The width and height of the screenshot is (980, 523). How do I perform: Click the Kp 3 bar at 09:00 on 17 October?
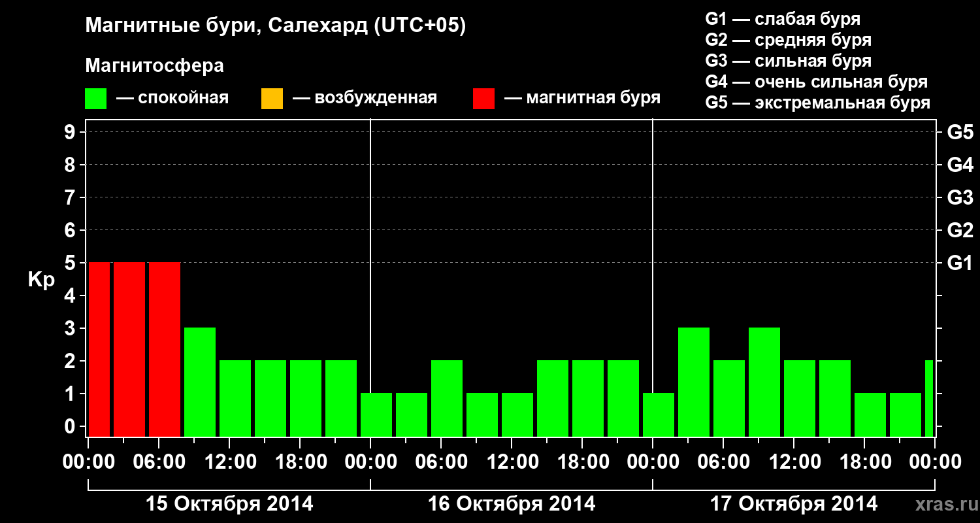point(764,382)
